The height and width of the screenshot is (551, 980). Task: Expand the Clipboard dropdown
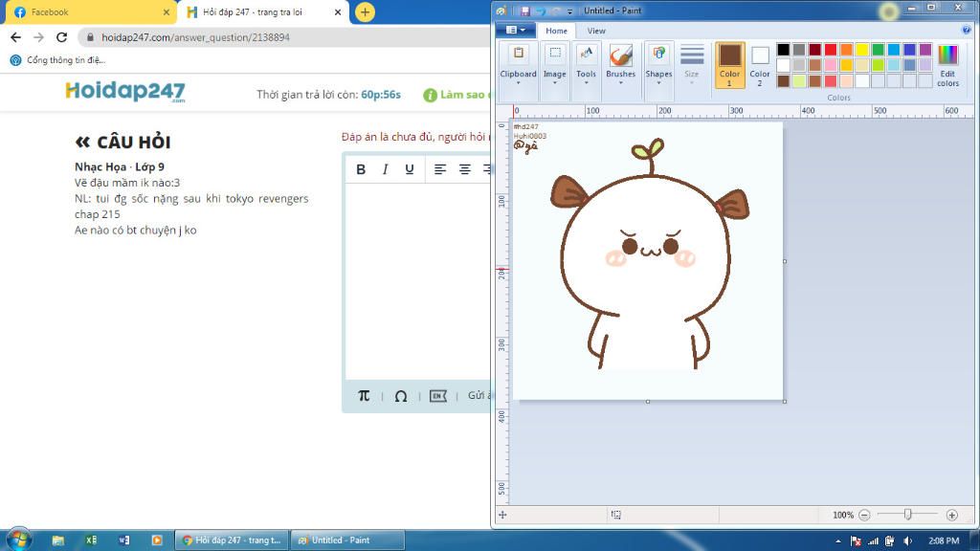[x=518, y=81]
